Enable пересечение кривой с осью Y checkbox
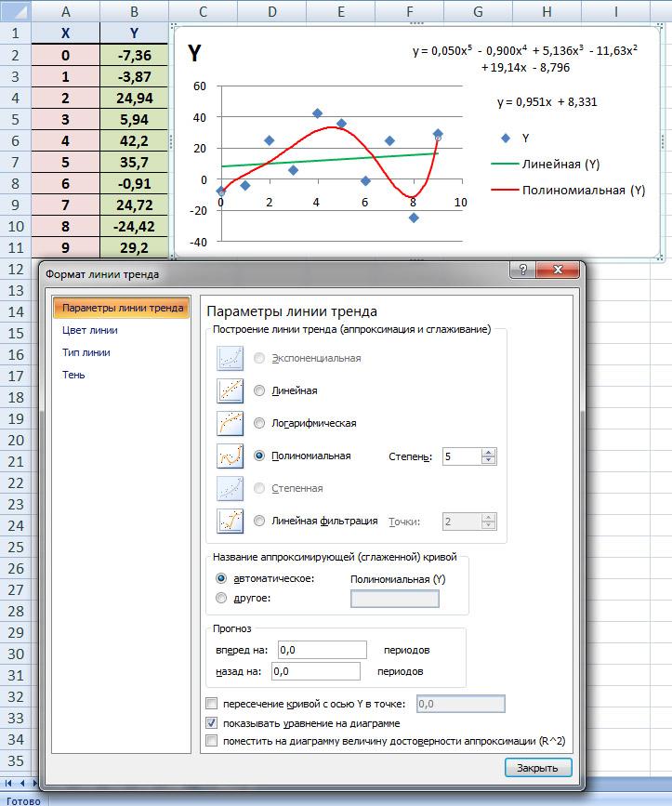This screenshot has width=672, height=806. click(x=211, y=703)
